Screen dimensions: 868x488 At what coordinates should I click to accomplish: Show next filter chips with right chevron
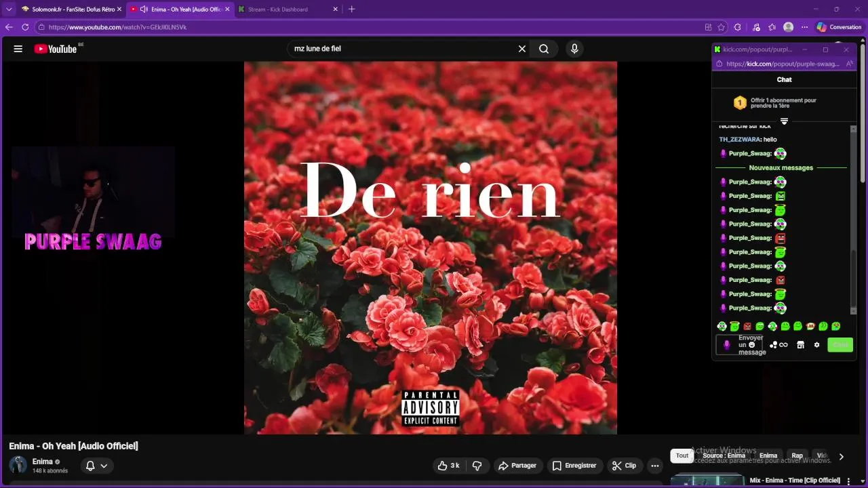(x=841, y=457)
